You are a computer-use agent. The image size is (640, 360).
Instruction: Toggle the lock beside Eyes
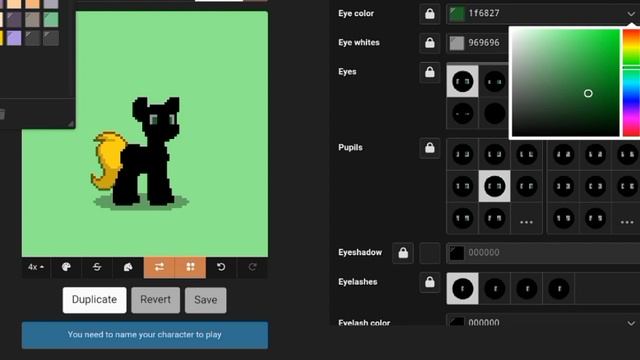click(430, 72)
